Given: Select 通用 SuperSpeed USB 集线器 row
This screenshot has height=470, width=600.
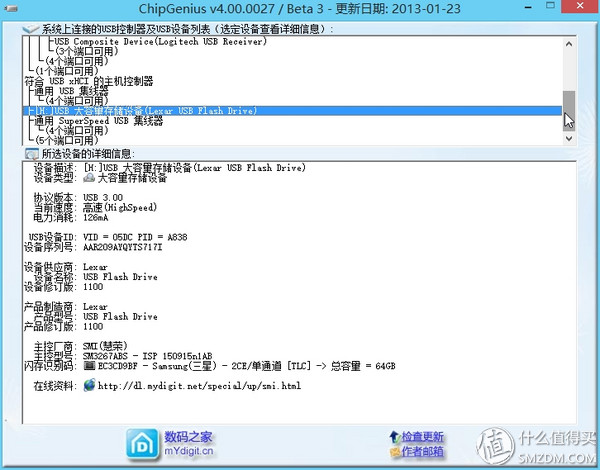Looking at the screenshot, I should [x=98, y=121].
